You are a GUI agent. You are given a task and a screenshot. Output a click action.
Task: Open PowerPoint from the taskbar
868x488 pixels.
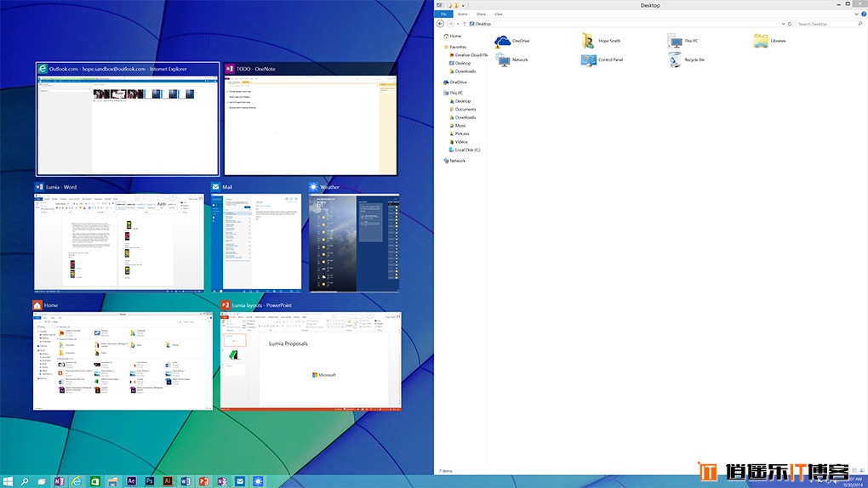click(203, 481)
